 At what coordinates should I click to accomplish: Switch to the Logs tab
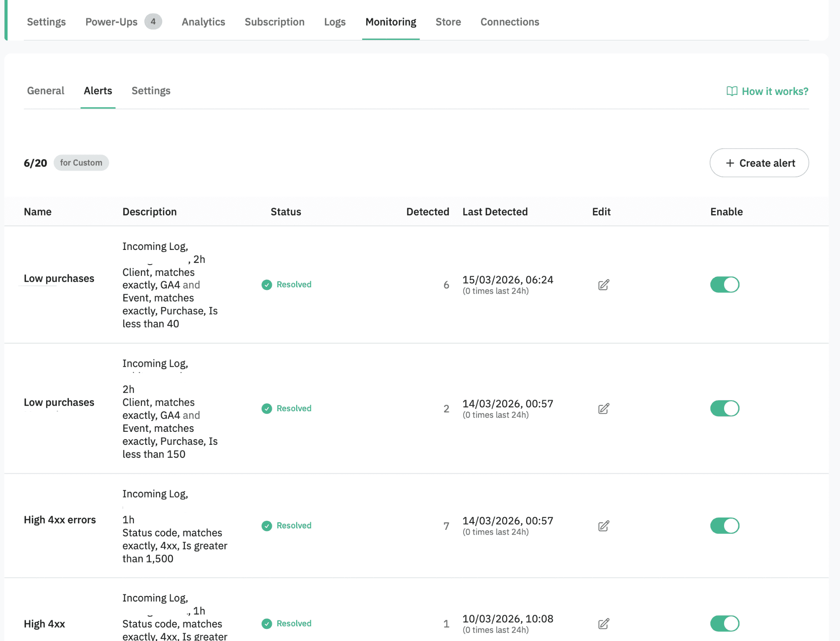click(335, 21)
